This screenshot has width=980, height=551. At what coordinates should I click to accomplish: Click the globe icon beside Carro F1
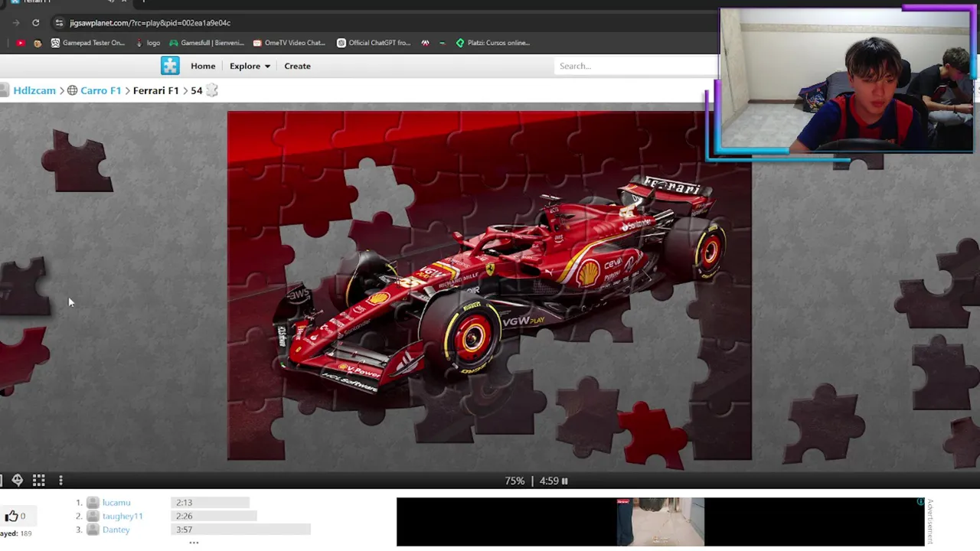point(72,90)
